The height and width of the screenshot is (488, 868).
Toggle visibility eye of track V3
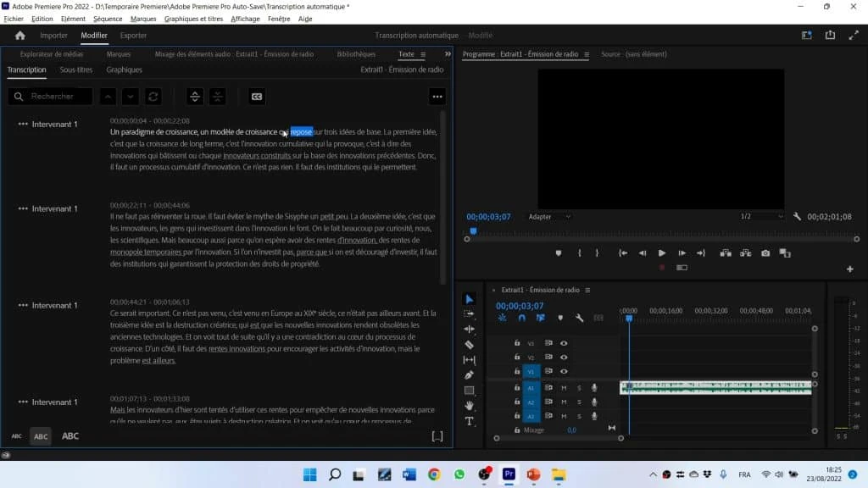pos(564,343)
